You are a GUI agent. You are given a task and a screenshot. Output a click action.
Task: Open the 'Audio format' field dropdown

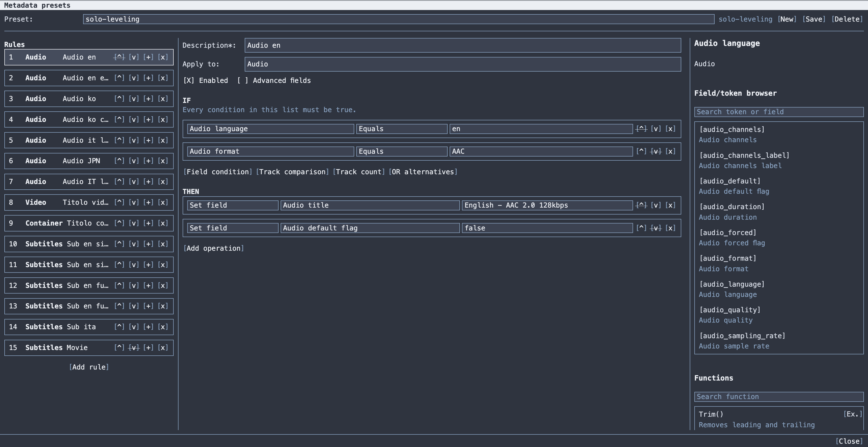[271, 151]
